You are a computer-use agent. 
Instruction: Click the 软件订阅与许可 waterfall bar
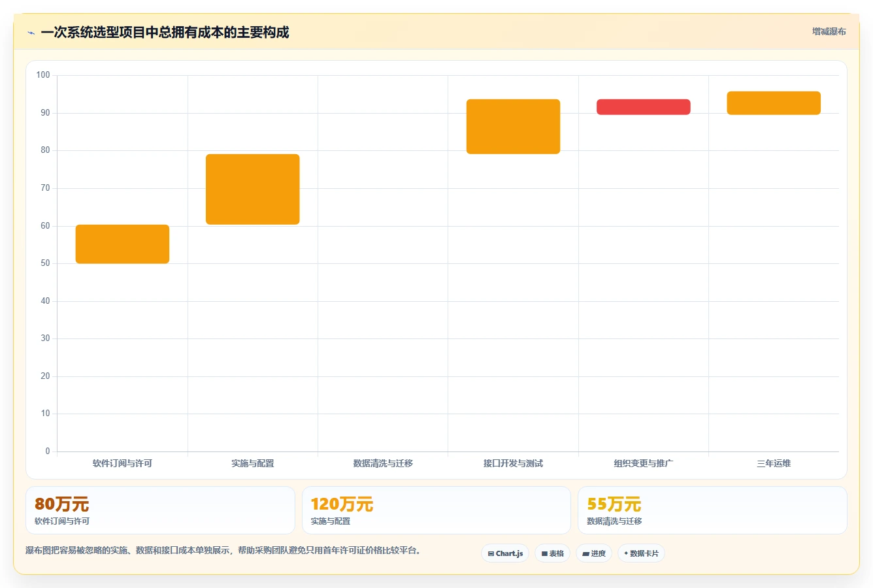[x=122, y=244]
